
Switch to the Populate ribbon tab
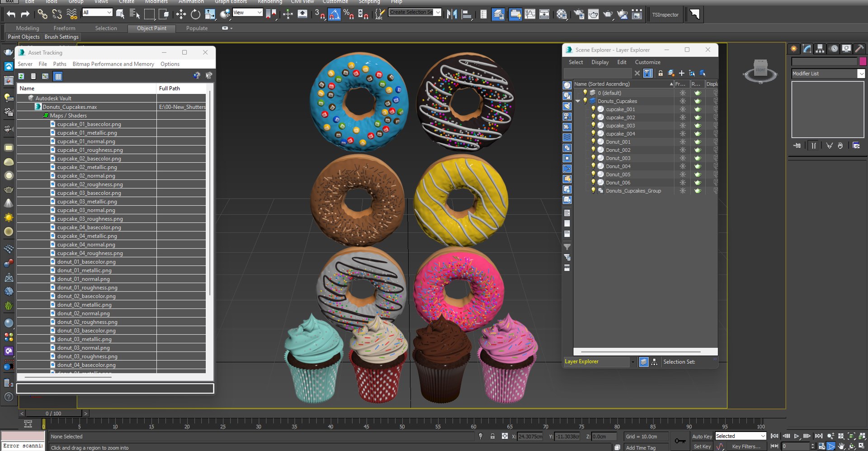point(197,28)
